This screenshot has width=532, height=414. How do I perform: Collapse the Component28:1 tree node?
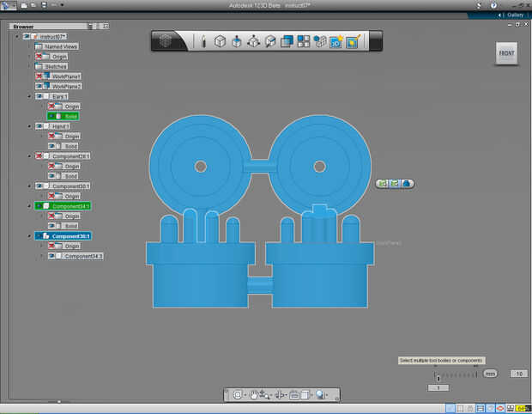click(x=29, y=155)
